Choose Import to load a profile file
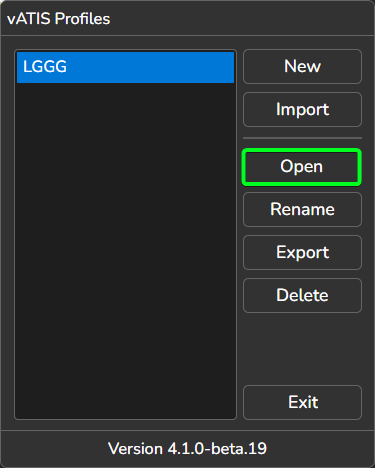Image resolution: width=375 pixels, height=468 pixels. click(x=302, y=109)
